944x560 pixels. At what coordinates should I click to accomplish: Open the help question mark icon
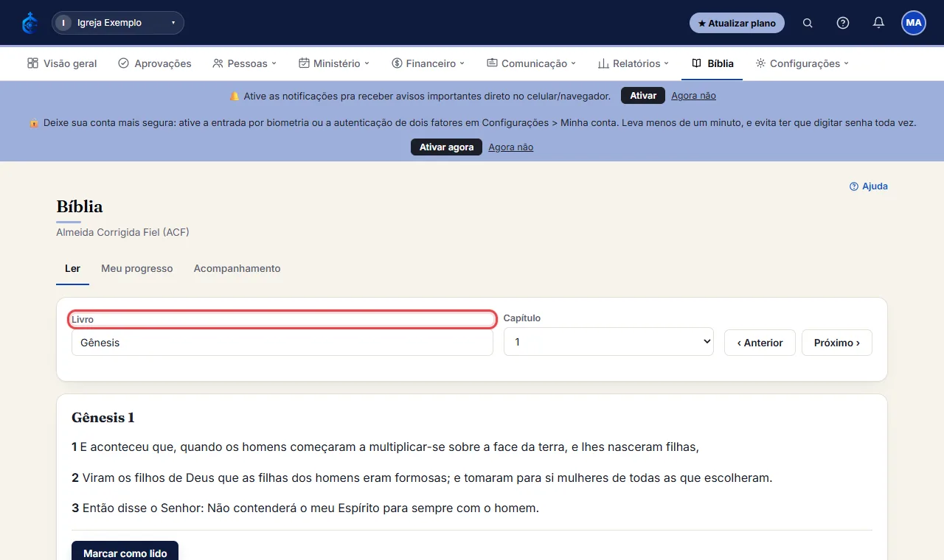click(843, 23)
